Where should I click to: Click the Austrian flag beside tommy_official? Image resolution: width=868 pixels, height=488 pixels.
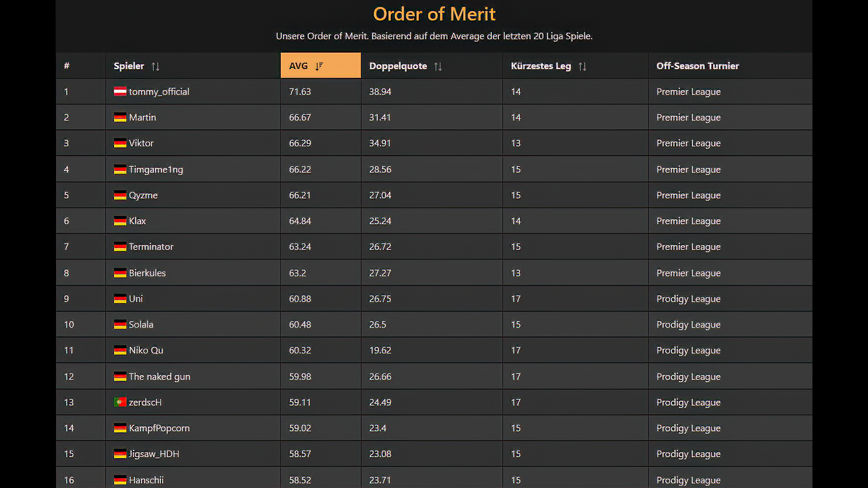click(x=120, y=91)
